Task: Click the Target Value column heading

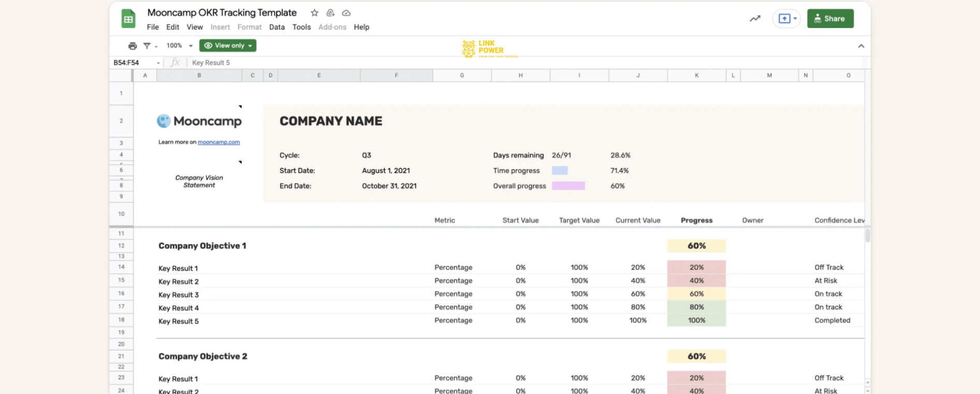Action: point(579,220)
